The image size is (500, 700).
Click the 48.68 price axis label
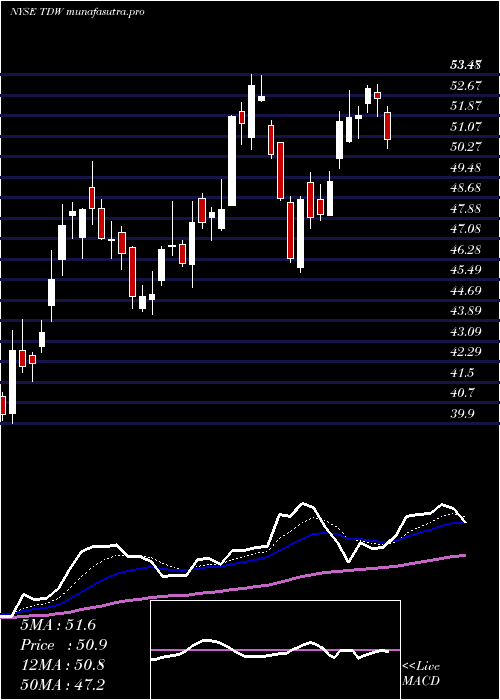(465, 188)
